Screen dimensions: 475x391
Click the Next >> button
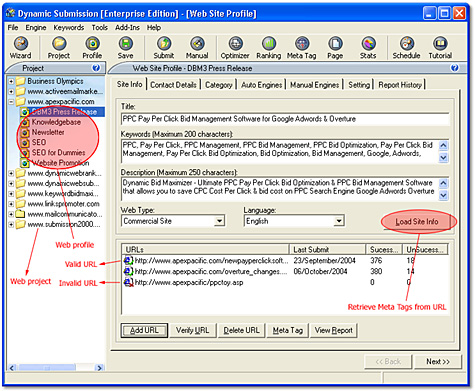tap(438, 361)
